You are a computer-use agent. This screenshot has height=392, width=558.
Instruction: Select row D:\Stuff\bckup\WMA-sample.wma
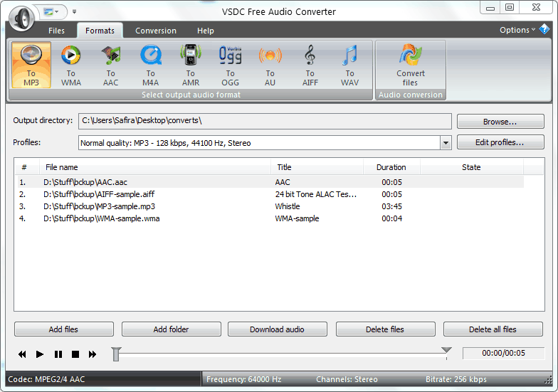(270, 218)
